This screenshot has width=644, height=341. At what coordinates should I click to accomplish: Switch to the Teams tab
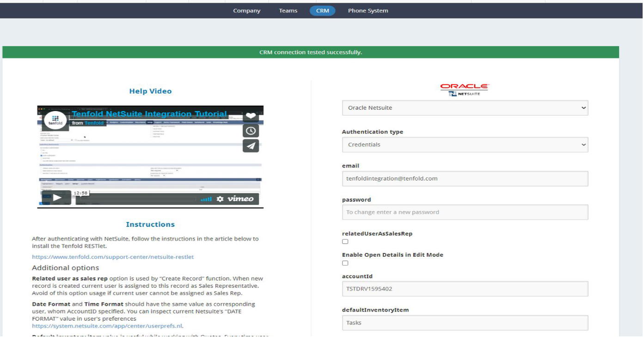click(x=288, y=10)
